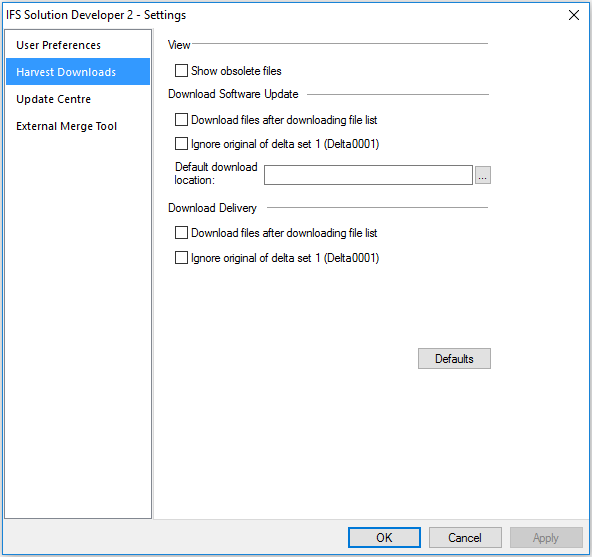
Task: Restore settings with the Defaults button
Action: tap(454, 358)
